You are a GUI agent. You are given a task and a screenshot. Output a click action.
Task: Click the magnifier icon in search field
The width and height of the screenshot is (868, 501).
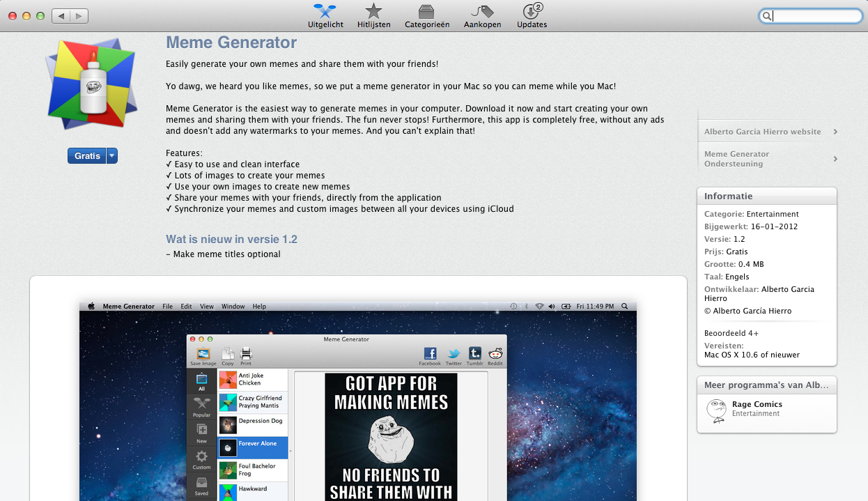(x=766, y=16)
